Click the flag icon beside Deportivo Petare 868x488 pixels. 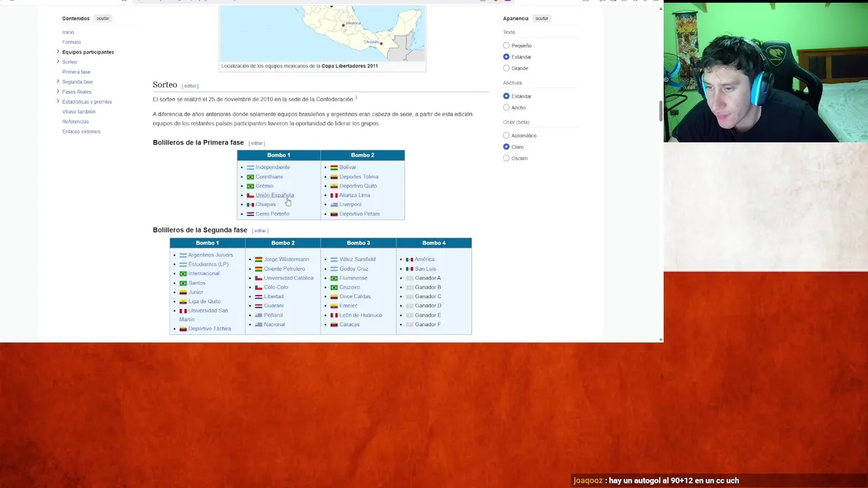tap(334, 214)
